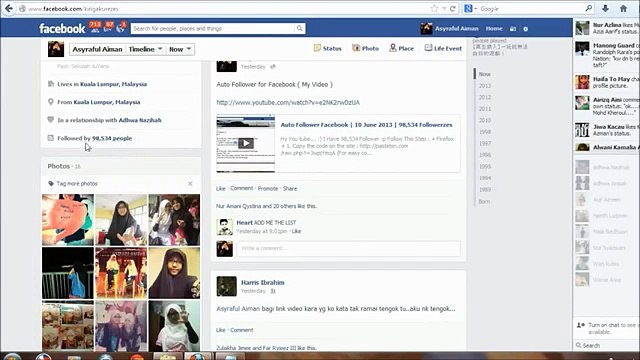Go to Home in the header
This screenshot has height=360, width=640.
click(x=494, y=29)
